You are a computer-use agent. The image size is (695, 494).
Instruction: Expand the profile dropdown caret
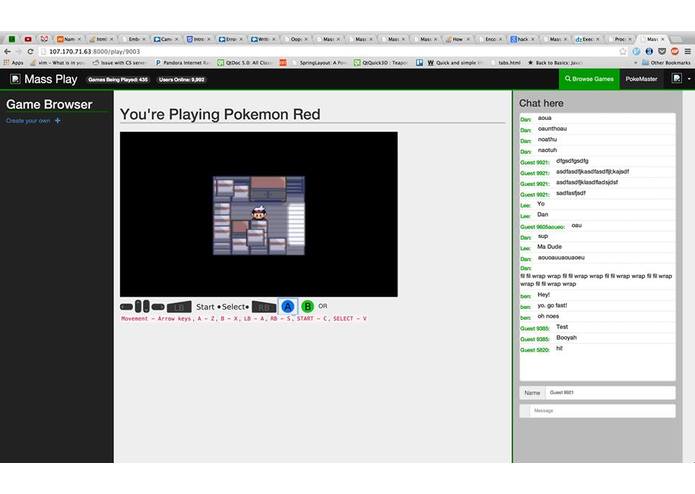coord(689,79)
